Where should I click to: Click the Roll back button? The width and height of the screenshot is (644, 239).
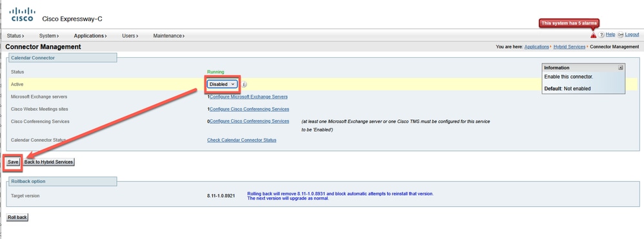(17, 217)
